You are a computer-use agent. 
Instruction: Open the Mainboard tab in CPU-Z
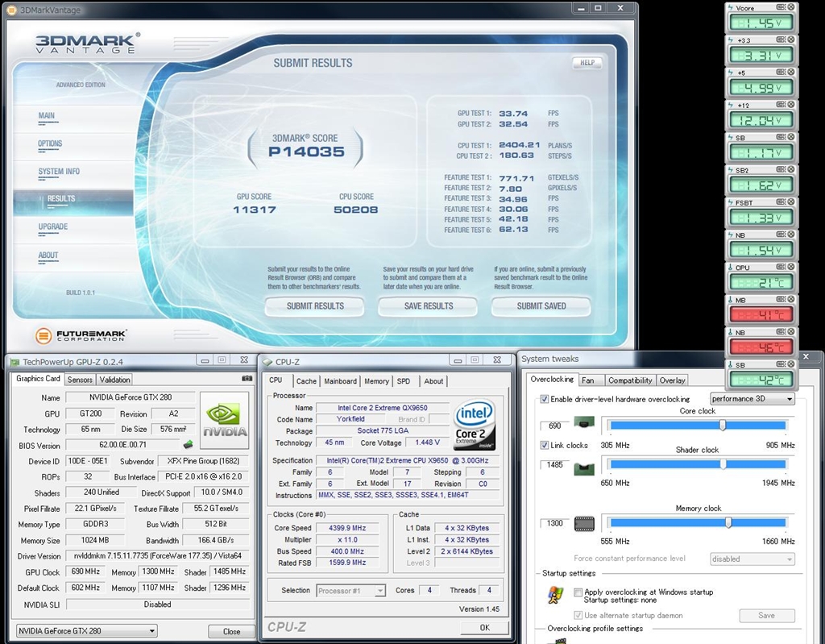coord(340,381)
